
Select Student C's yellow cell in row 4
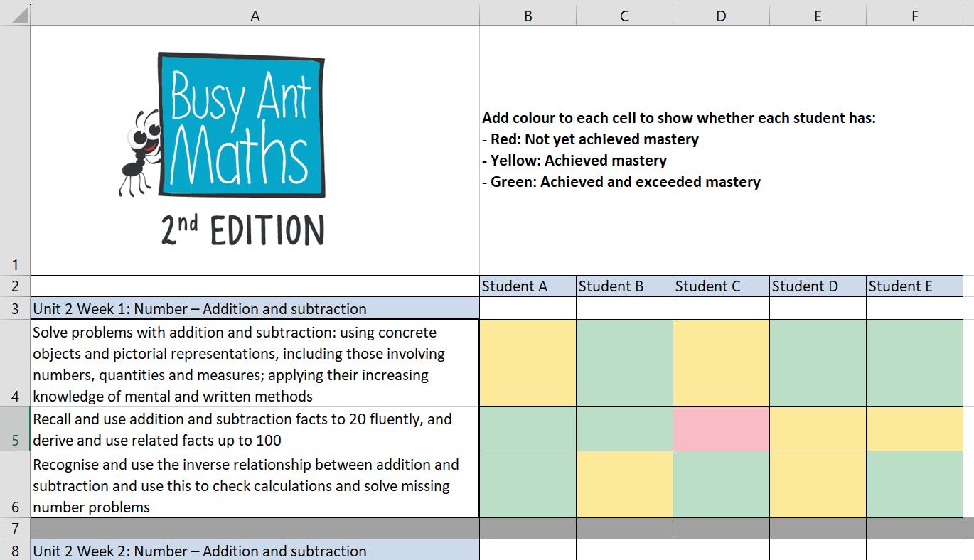click(x=721, y=363)
